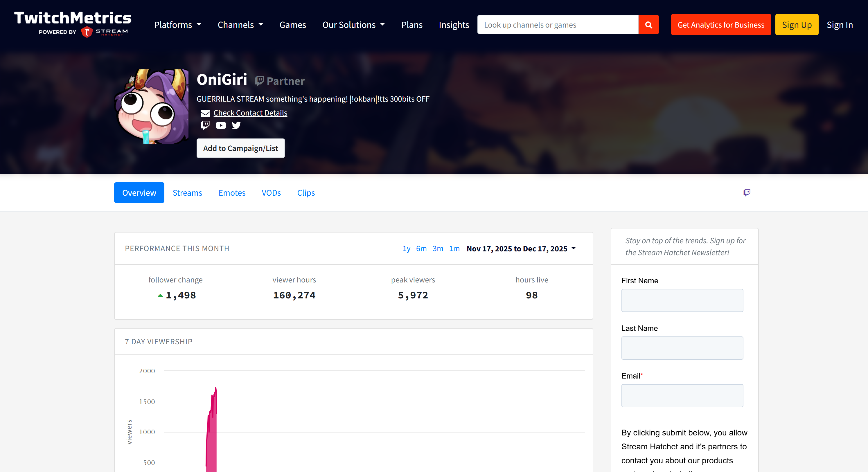This screenshot has height=472, width=868.
Task: Open OniGiri's Twitter profile icon
Action: [236, 125]
